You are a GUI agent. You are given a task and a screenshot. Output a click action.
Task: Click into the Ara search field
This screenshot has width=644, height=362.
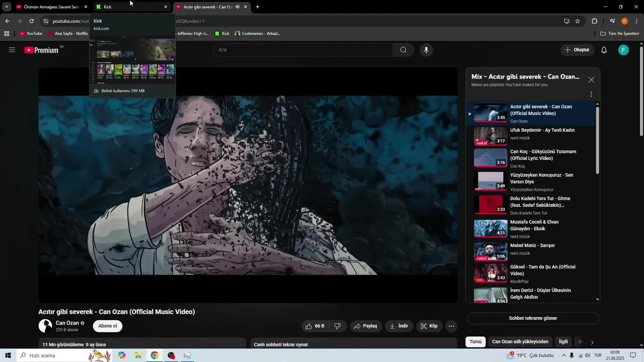(303, 50)
